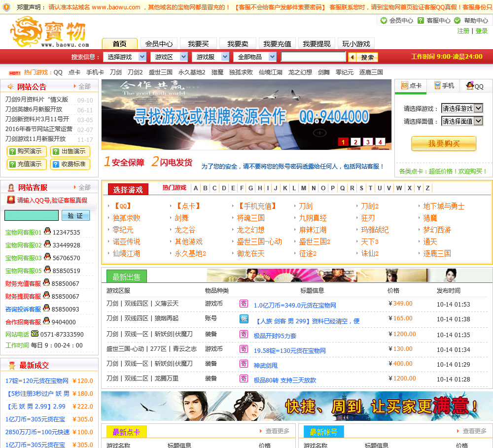Click the 搜索 button
This screenshot has height=448, width=493.
click(367, 57)
